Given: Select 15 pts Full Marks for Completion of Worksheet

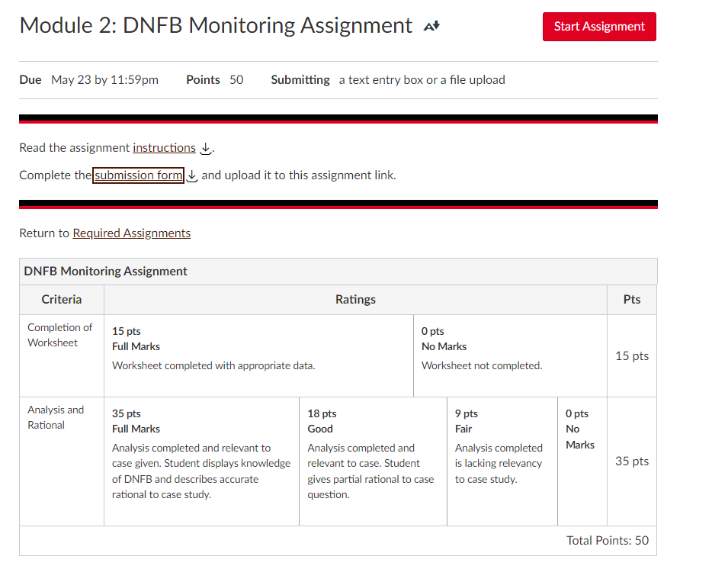Looking at the screenshot, I should (x=259, y=355).
